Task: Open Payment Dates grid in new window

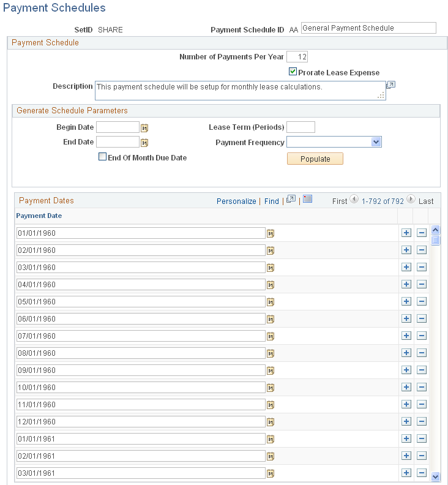Action: pos(291,199)
